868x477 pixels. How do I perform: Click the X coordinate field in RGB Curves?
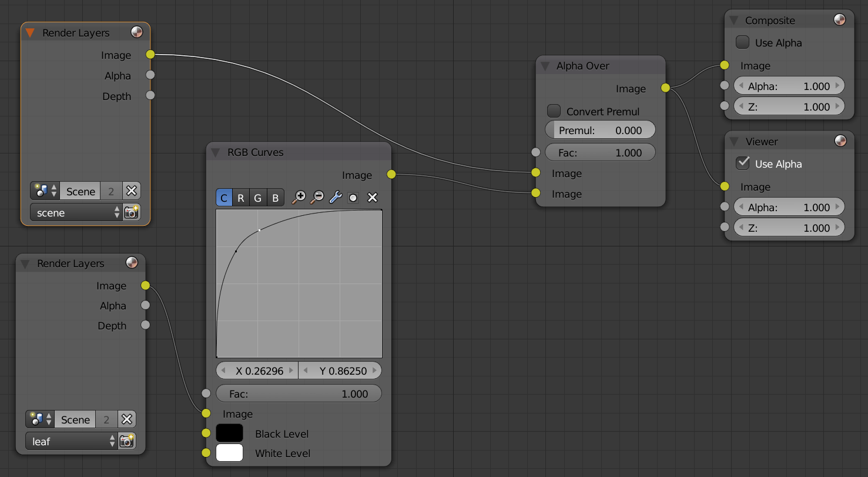(x=257, y=370)
